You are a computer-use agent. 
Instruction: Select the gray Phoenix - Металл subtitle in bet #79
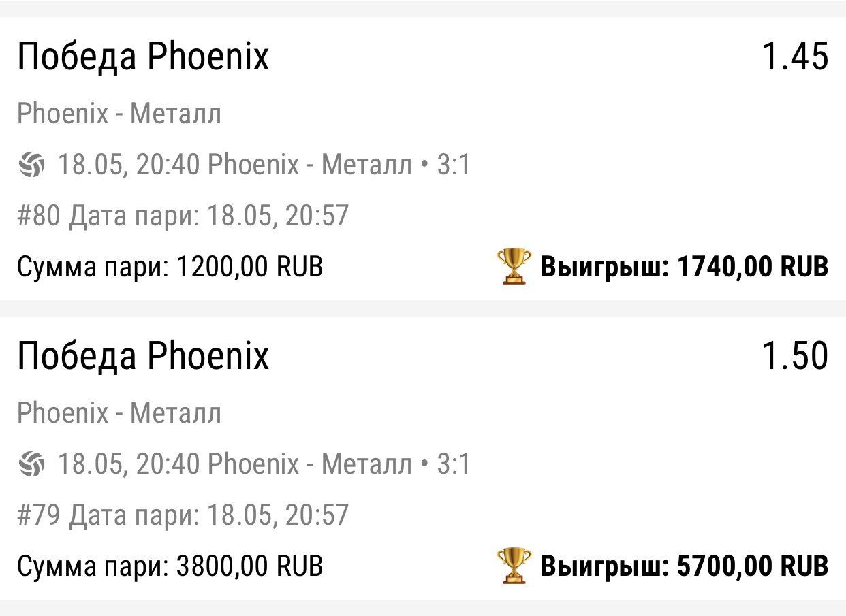click(x=119, y=414)
